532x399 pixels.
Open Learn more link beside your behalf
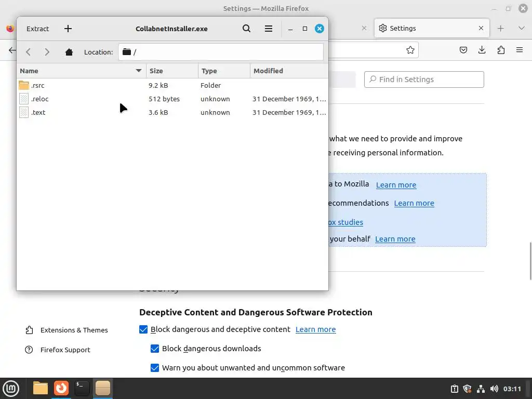click(x=395, y=239)
